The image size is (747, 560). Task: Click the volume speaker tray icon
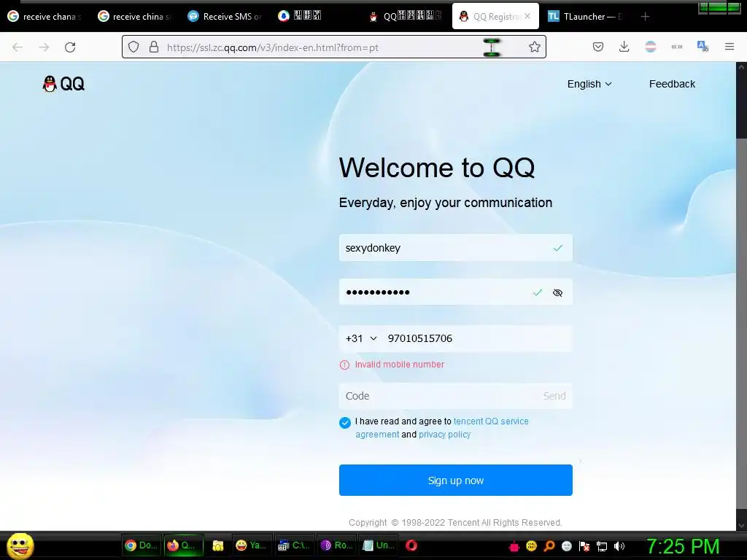[x=619, y=546]
